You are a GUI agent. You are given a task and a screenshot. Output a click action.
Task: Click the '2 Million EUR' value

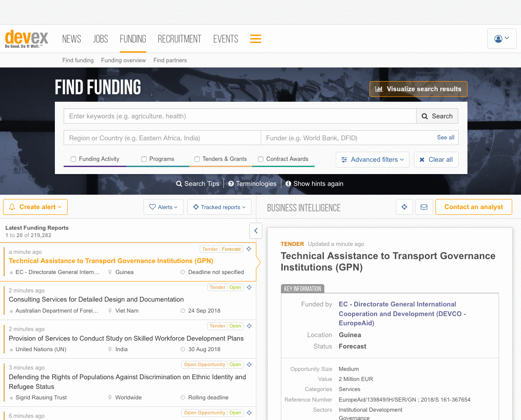[x=356, y=379]
